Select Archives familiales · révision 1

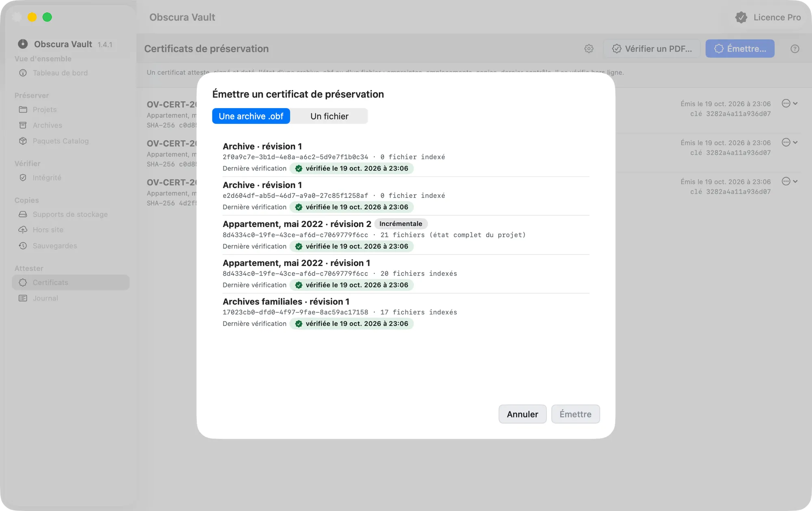[406, 312]
